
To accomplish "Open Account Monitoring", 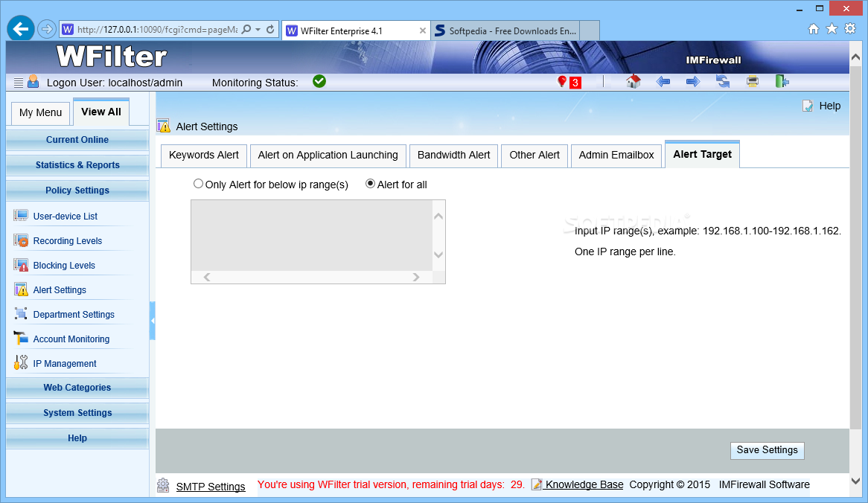I will click(71, 339).
